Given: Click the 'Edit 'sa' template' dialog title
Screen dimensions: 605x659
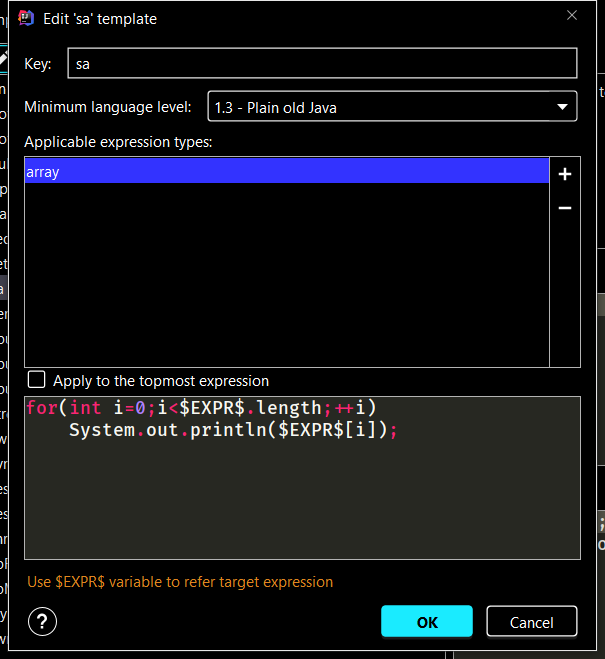Looking at the screenshot, I should tap(100, 18).
